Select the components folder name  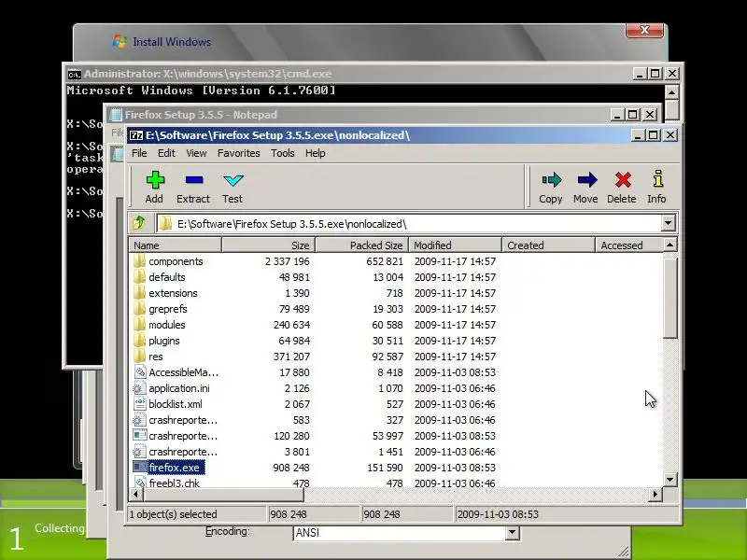tap(176, 261)
